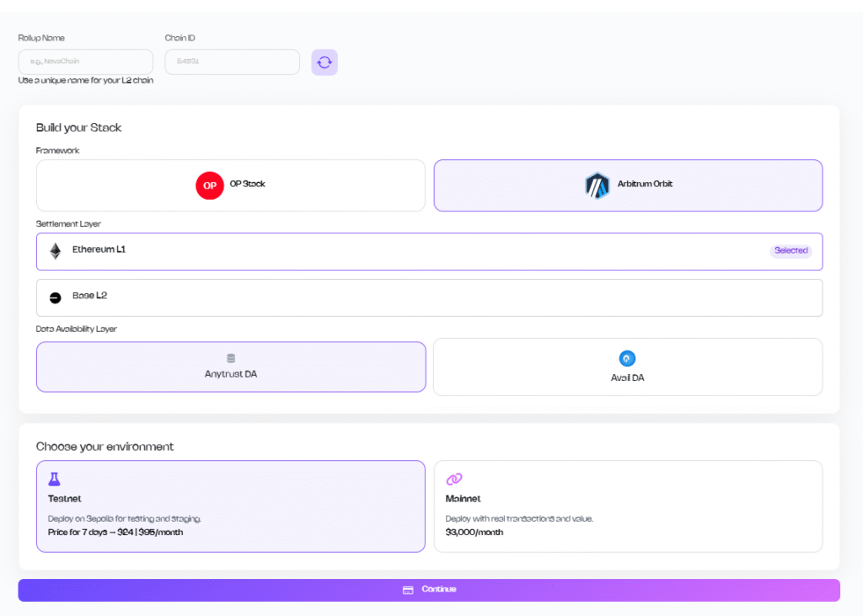
Task: Select Ethereum L1 settlement layer row
Action: pos(429,252)
